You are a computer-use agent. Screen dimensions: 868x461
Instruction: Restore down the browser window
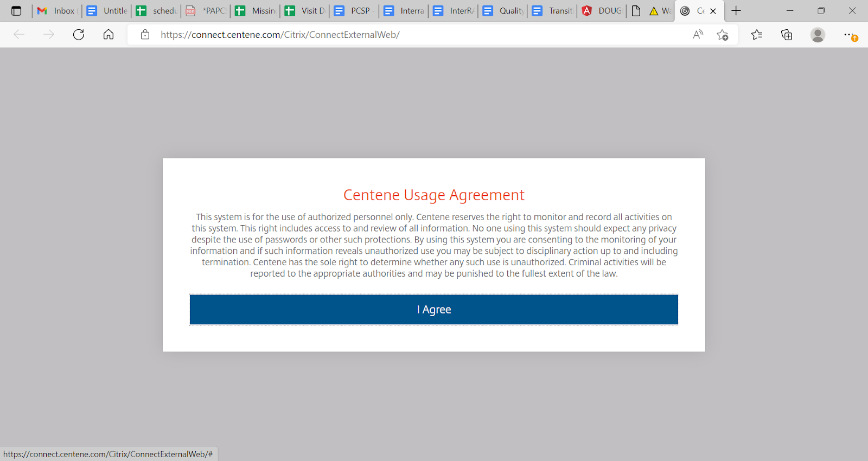pyautogui.click(x=821, y=11)
